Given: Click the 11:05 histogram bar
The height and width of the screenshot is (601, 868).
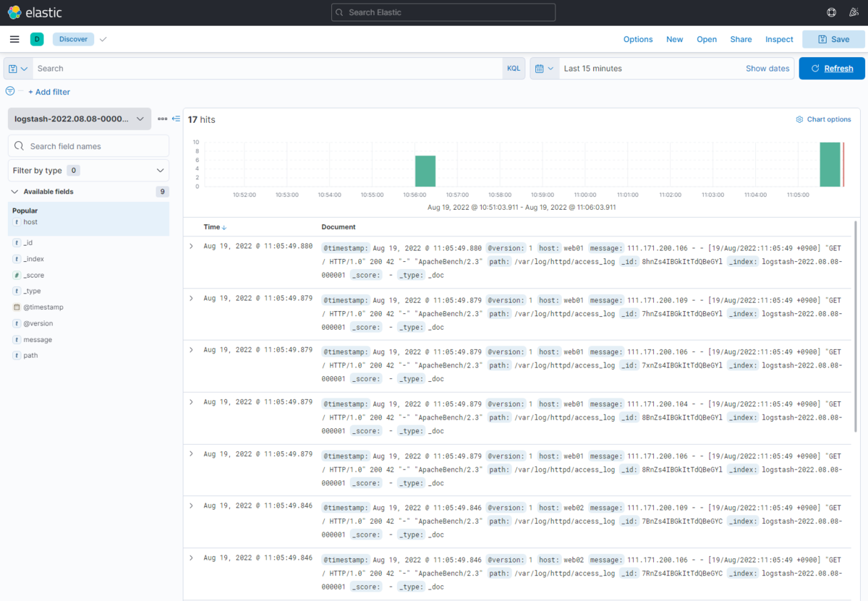Looking at the screenshot, I should (x=830, y=164).
